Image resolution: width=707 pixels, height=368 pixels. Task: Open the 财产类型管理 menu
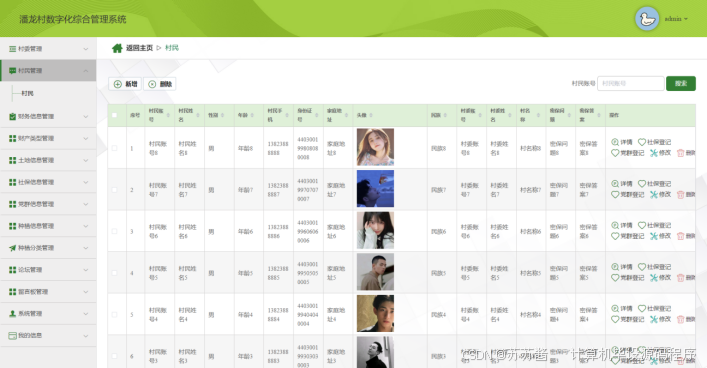click(48, 138)
